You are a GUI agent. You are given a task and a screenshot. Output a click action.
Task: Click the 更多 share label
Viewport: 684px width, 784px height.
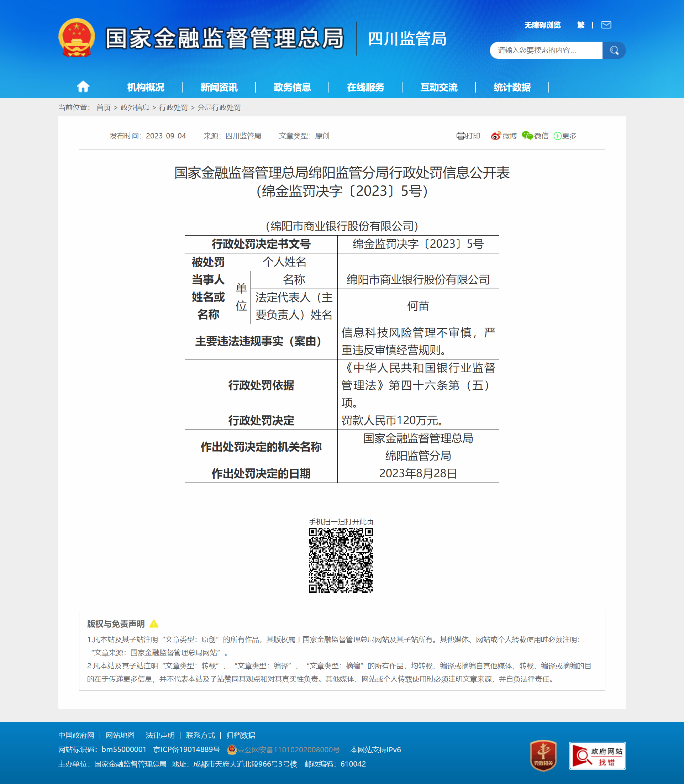(x=569, y=136)
